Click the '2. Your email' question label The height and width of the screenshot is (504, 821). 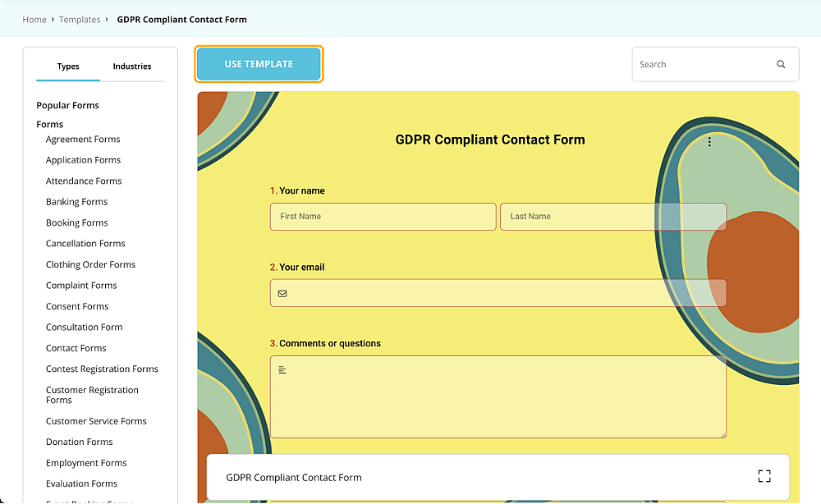pyautogui.click(x=297, y=267)
